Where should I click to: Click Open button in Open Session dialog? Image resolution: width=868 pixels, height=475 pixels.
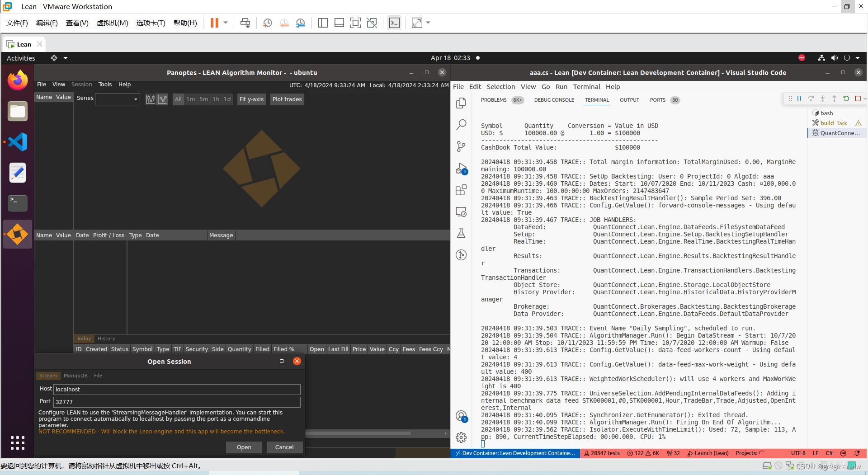pyautogui.click(x=244, y=447)
